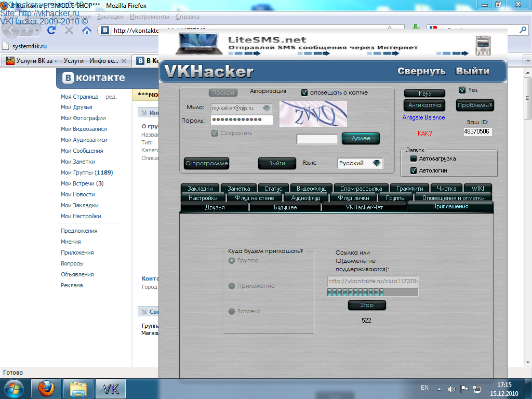Select Группа radio option
This screenshot has width=532, height=399.
click(232, 261)
